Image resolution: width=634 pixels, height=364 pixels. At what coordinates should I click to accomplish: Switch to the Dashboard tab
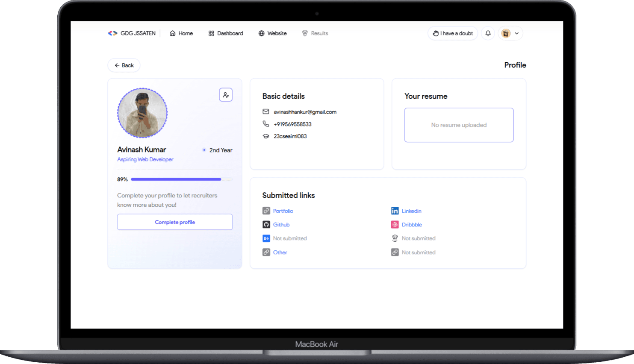click(226, 33)
